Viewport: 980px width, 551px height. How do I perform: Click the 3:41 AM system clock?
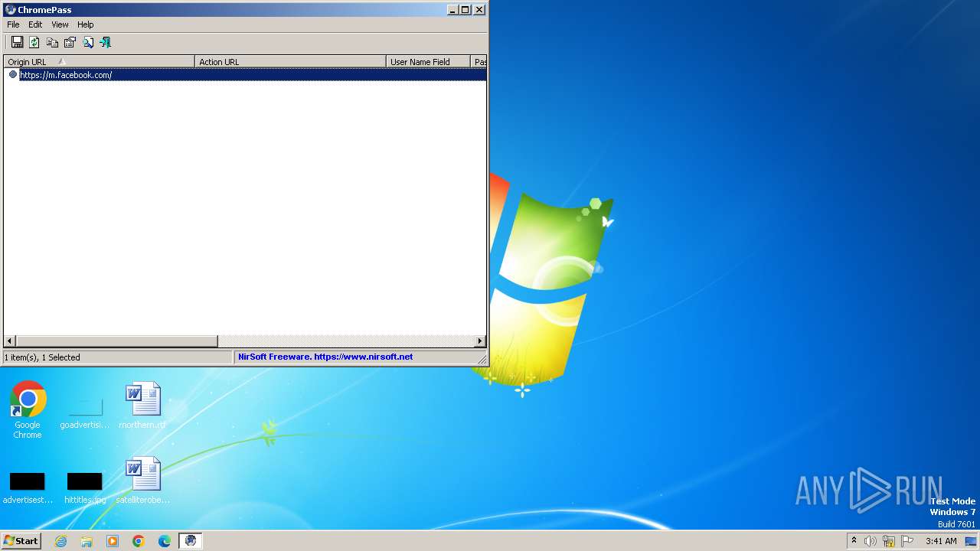(941, 541)
